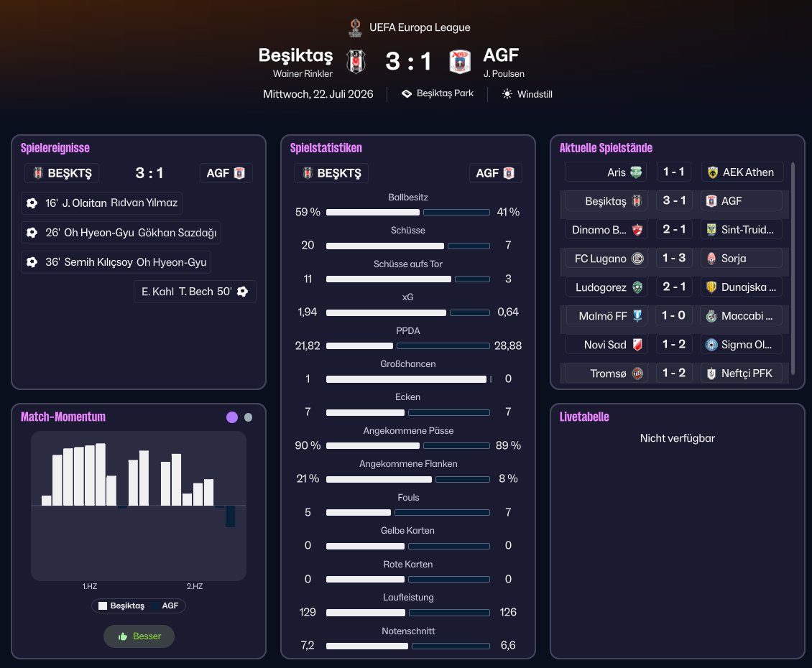Open BEŞKTŞ team chip in Spielereignisse
This screenshot has width=812, height=668.
click(62, 173)
